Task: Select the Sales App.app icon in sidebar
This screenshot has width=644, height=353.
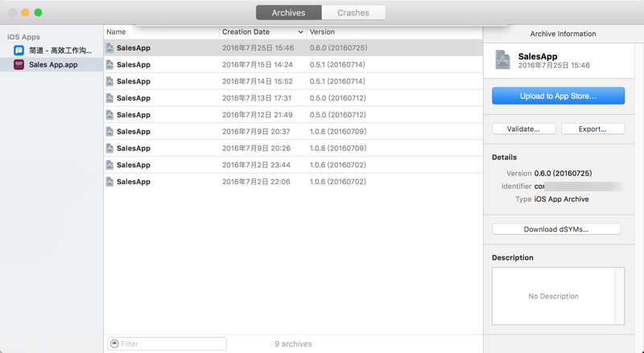Action: click(19, 64)
